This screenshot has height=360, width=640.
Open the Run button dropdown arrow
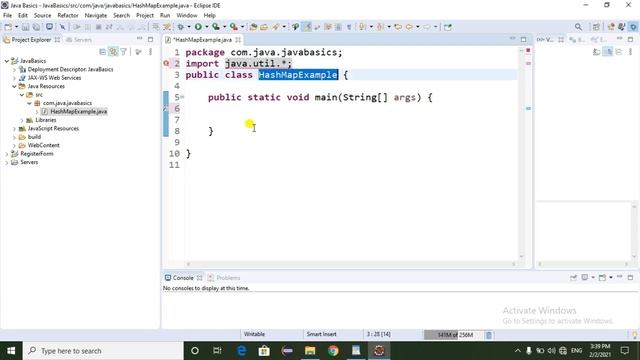[207, 27]
